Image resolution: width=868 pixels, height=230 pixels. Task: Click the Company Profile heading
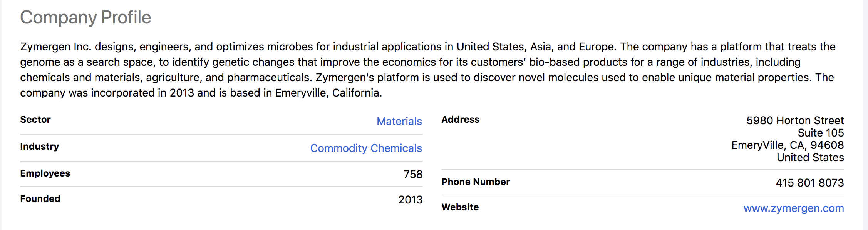pos(85,17)
